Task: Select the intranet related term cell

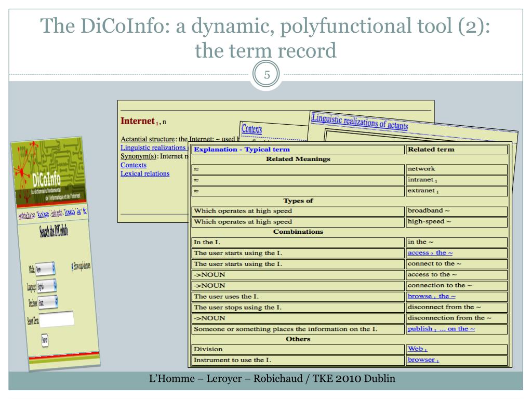Action: (457, 180)
